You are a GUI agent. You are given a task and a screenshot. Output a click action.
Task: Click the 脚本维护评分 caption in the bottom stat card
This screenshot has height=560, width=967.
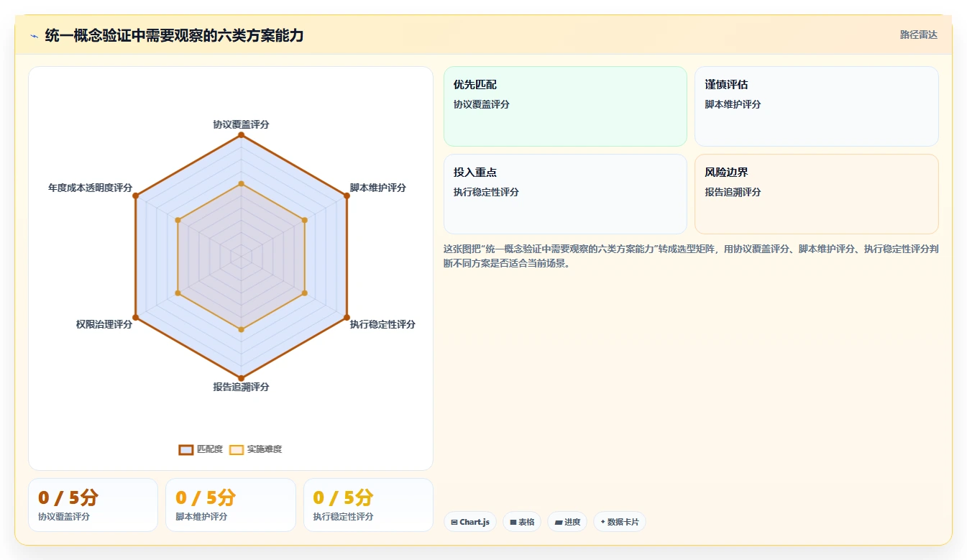pyautogui.click(x=201, y=516)
